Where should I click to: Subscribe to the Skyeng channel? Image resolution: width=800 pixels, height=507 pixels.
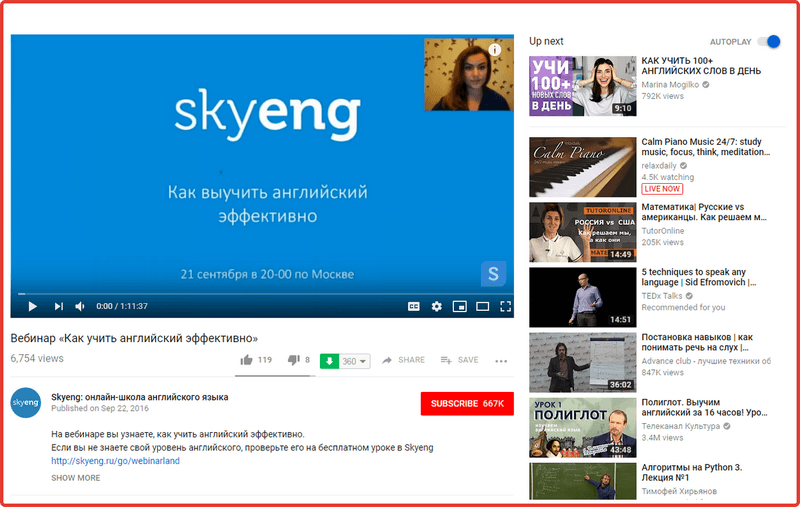pos(467,403)
